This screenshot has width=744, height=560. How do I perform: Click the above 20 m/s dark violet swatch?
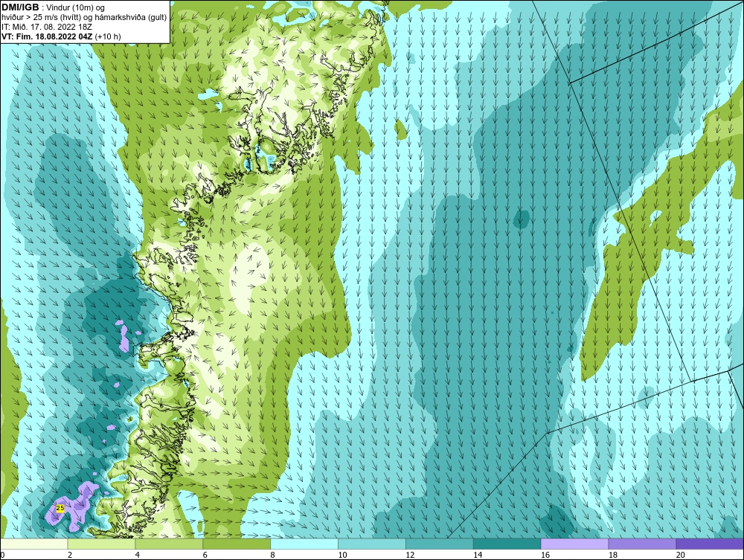[710, 544]
